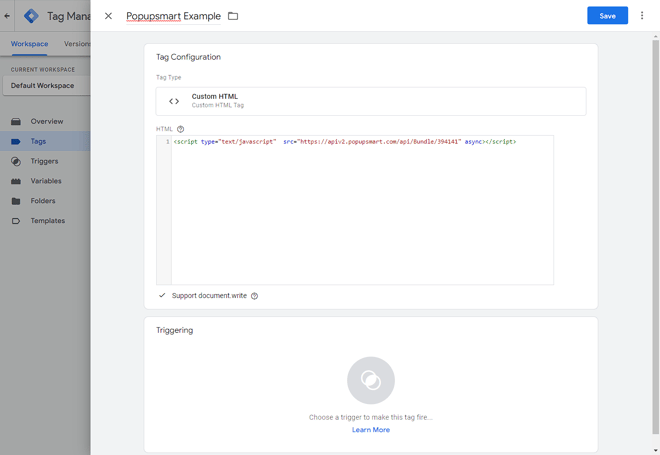Close the tag editor with the X icon

click(x=108, y=16)
